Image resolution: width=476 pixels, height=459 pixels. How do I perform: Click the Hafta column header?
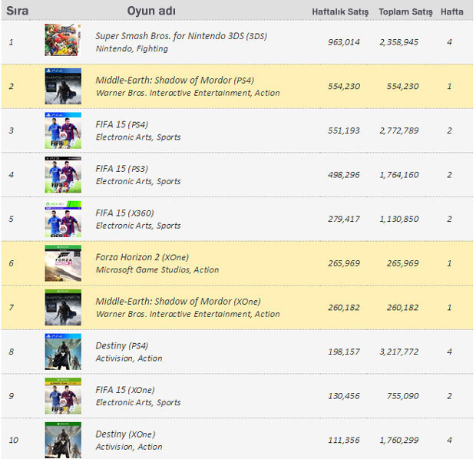[x=452, y=12]
